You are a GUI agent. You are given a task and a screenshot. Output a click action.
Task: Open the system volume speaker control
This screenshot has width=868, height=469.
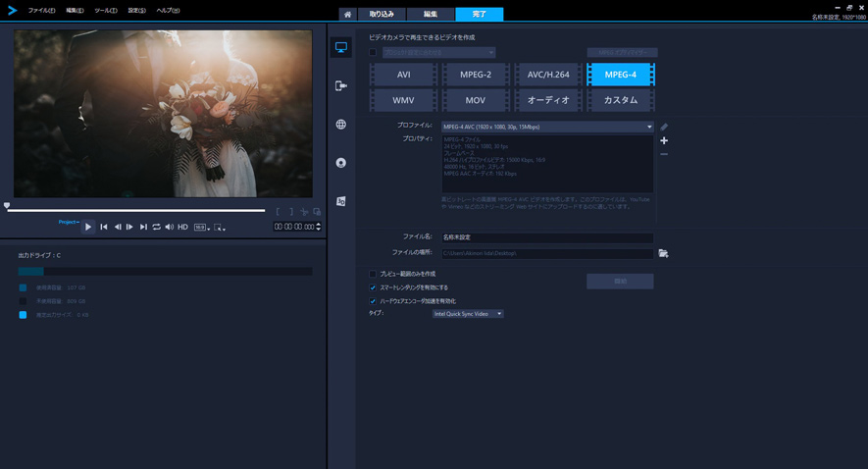coord(170,227)
